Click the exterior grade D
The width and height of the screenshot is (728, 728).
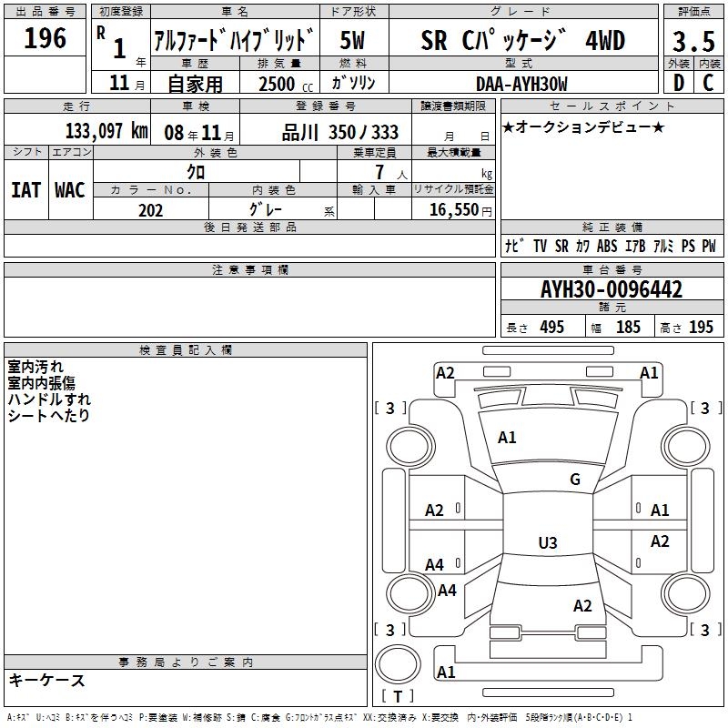(x=679, y=83)
